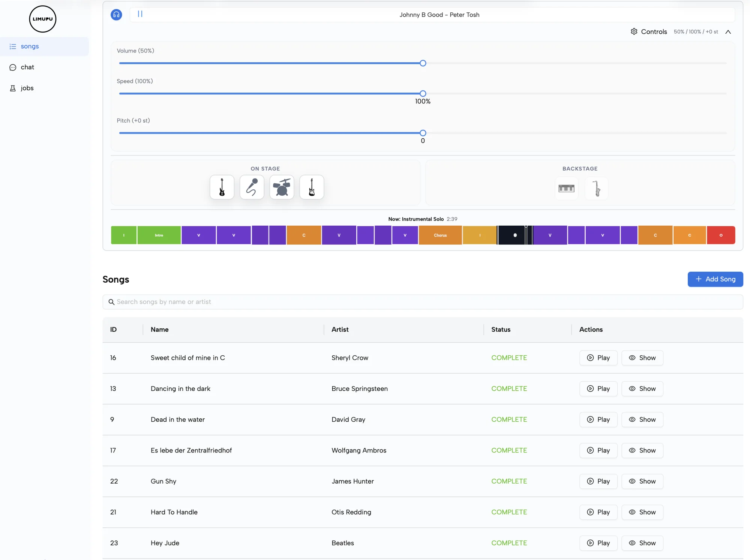Show details for Sweet child of mine
750x560 pixels.
(642, 358)
